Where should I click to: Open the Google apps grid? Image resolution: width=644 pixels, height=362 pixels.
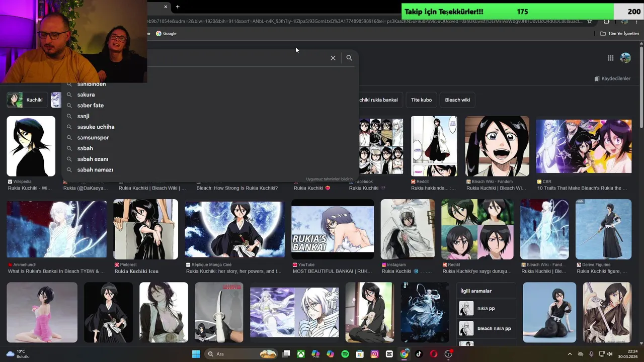[x=610, y=58]
